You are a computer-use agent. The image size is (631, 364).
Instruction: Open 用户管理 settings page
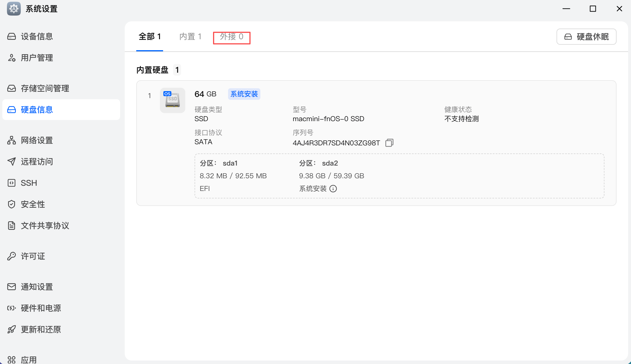pyautogui.click(x=37, y=58)
